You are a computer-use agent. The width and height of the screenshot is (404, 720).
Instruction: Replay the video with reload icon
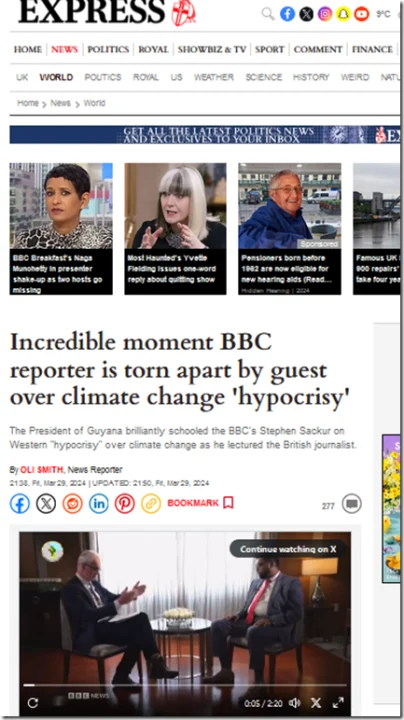click(33, 703)
